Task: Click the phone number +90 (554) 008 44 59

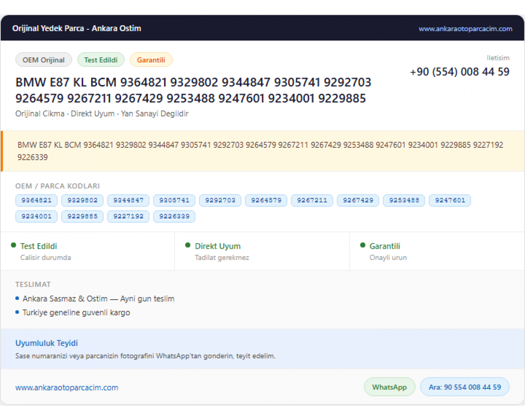Action: [x=460, y=72]
